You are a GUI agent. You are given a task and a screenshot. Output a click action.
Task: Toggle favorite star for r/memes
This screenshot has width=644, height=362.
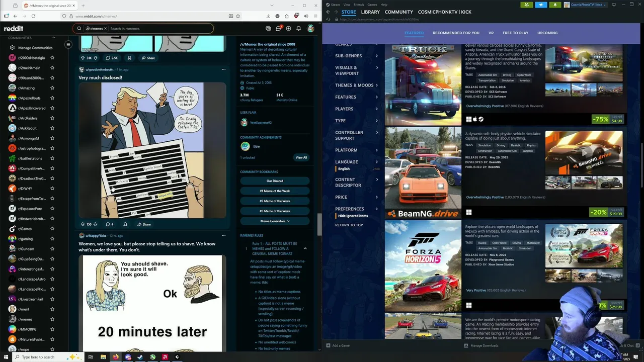click(52, 319)
